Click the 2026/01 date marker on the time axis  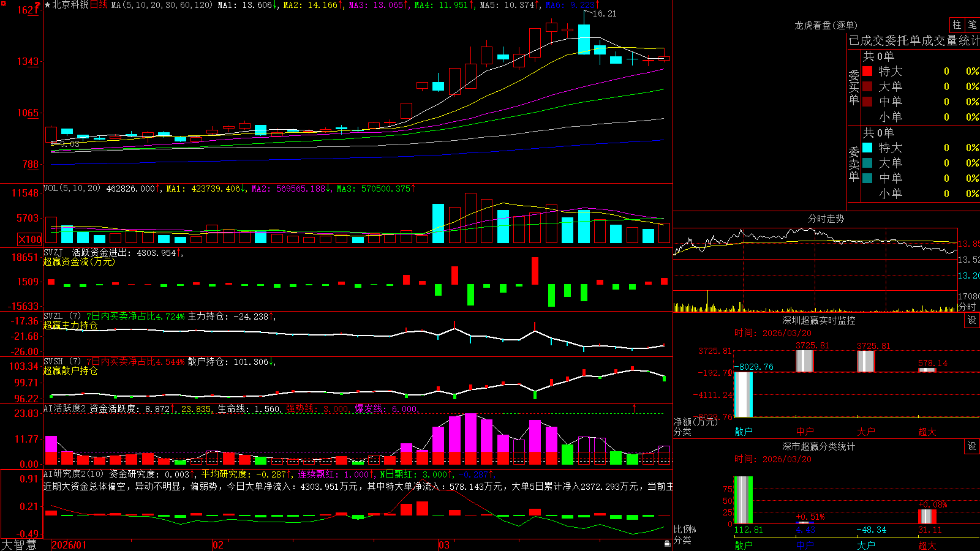(x=69, y=545)
